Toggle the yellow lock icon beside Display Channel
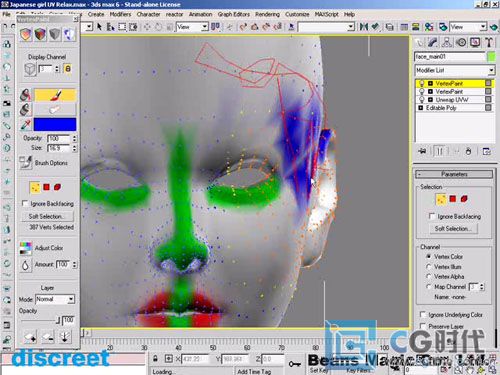 68,69
